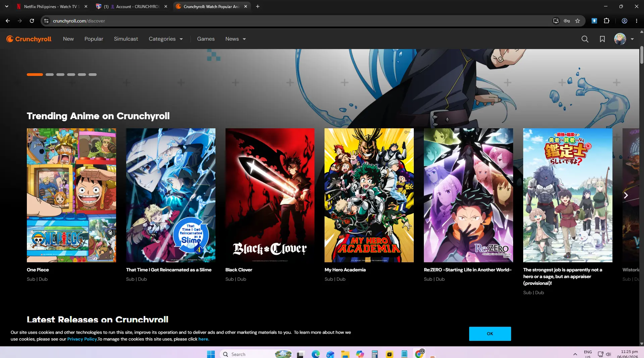The height and width of the screenshot is (358, 644).
Task: Open File Explorer from the taskbar
Action: [x=345, y=354]
